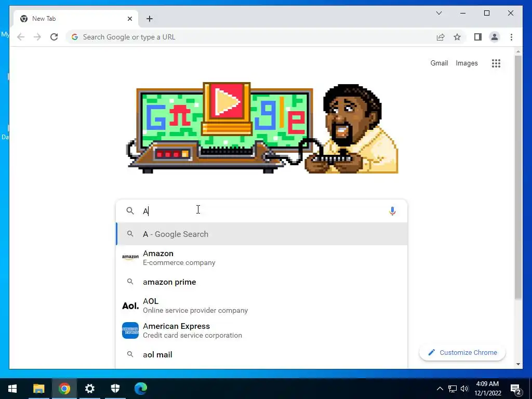Click Chrome icon in taskbar
The width and height of the screenshot is (532, 399).
(64, 389)
